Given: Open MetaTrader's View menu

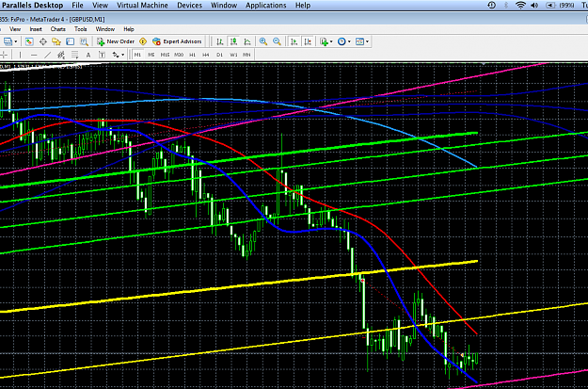Looking at the screenshot, I should point(15,29).
